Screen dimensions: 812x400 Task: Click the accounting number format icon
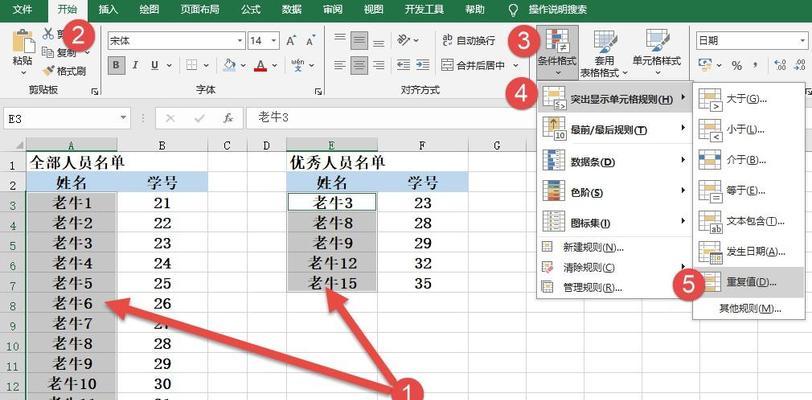point(705,65)
